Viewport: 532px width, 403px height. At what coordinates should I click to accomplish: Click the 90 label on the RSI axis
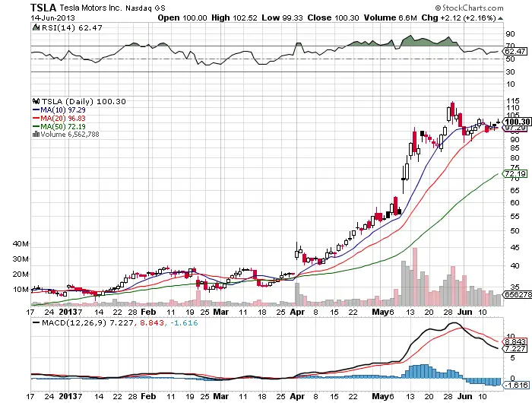pos(510,33)
